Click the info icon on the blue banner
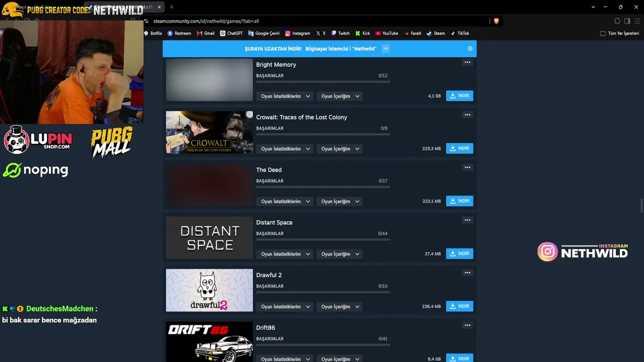This screenshot has height=362, width=644. [x=470, y=49]
